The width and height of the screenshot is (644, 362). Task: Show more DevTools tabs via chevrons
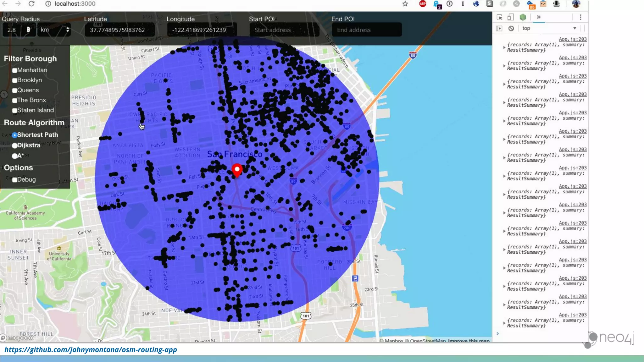539,17
